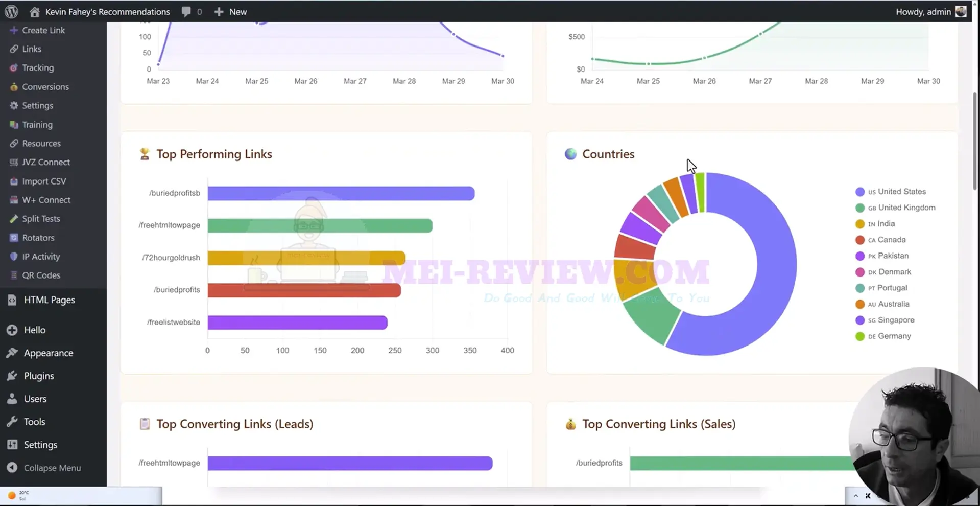
Task: Open the Resources menu item
Action: (41, 144)
